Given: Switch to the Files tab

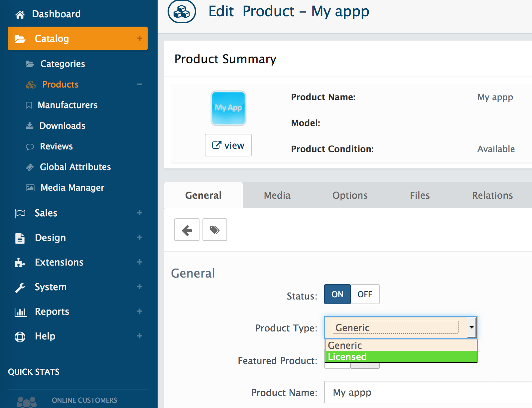Looking at the screenshot, I should tap(420, 195).
